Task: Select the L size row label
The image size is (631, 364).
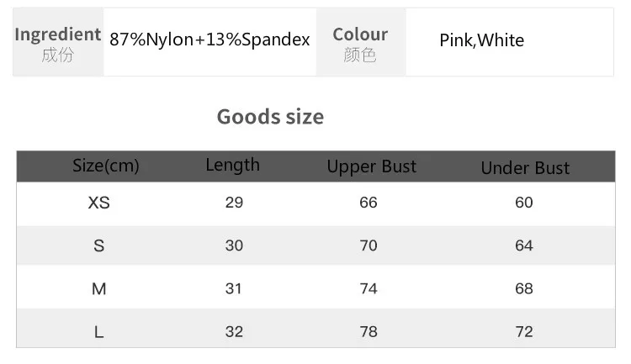Action: point(99,332)
